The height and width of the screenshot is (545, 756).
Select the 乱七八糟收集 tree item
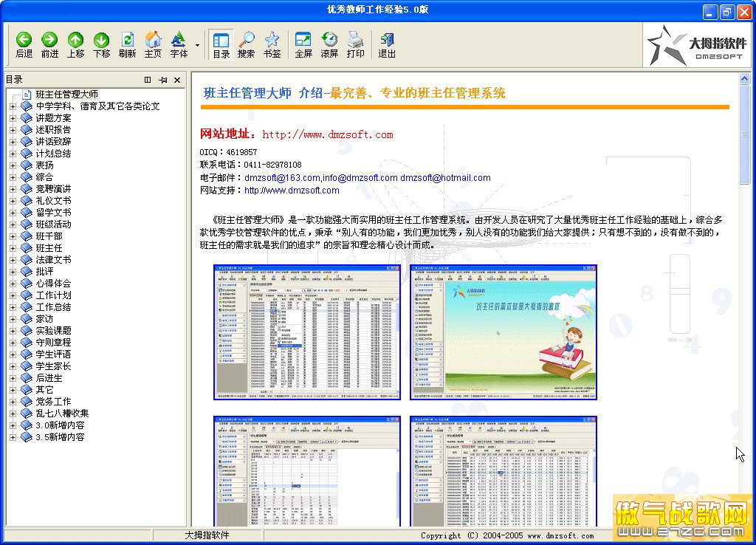[x=62, y=414]
